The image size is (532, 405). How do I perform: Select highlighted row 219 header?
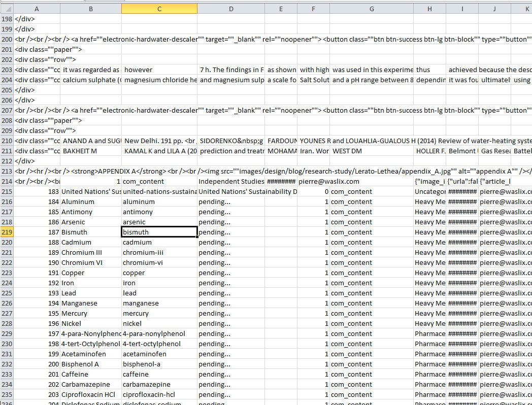7,232
